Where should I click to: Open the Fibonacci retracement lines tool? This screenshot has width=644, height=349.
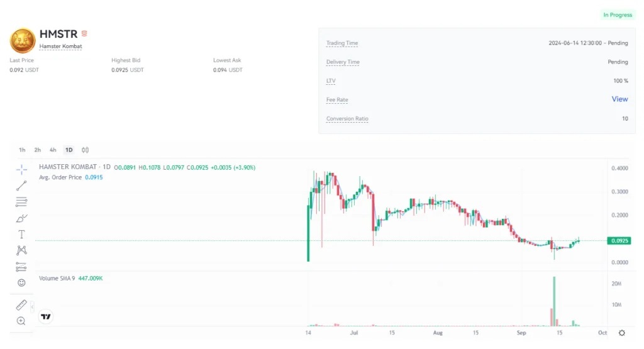[x=21, y=202]
